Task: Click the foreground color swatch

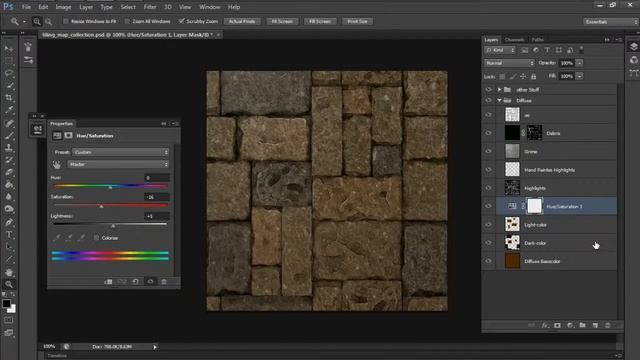Action: (6, 304)
